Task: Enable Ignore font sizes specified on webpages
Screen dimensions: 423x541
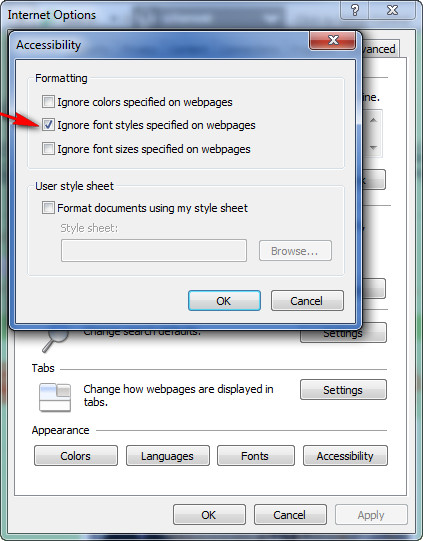Action: tap(48, 149)
